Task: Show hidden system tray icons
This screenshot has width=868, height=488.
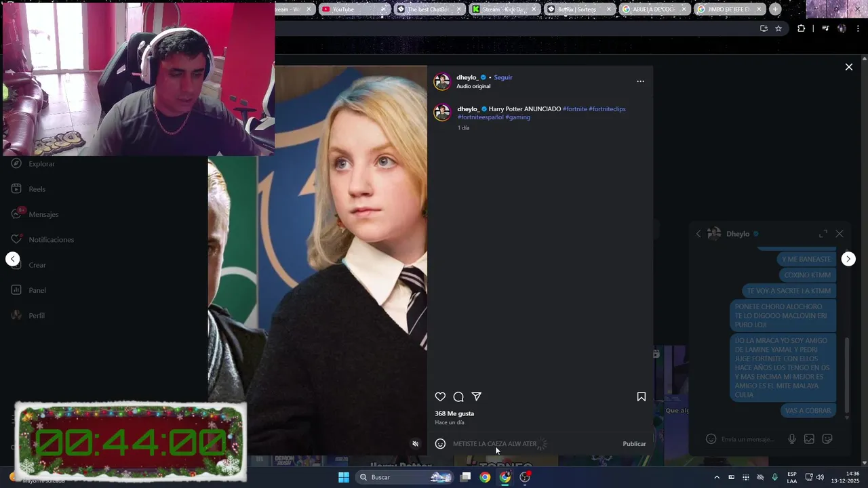Action: [x=717, y=477]
